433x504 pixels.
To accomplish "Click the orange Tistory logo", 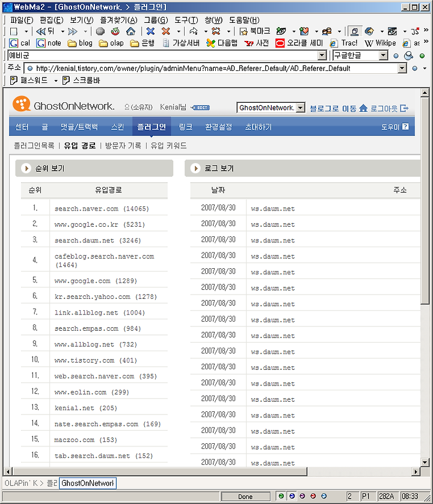I will tap(22, 104).
